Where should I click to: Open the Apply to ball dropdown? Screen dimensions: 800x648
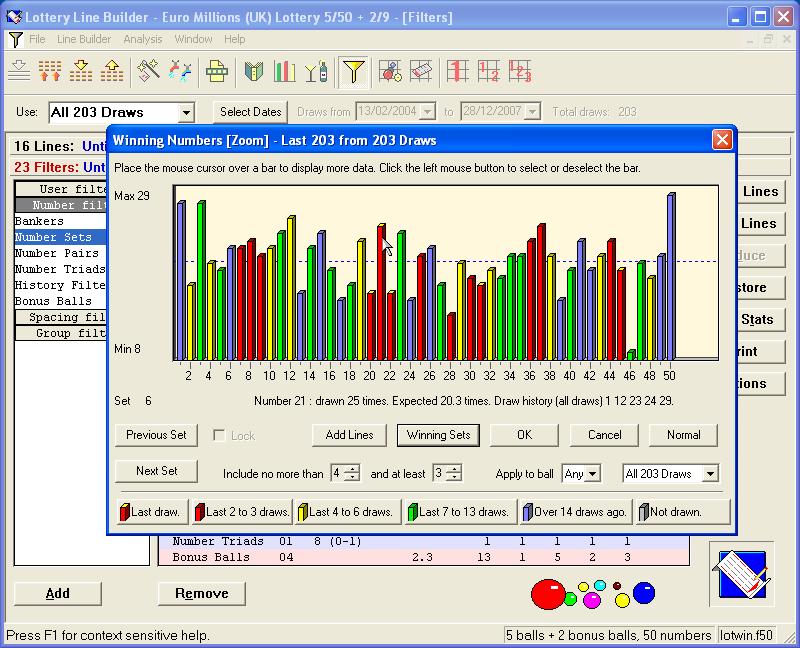pos(593,474)
